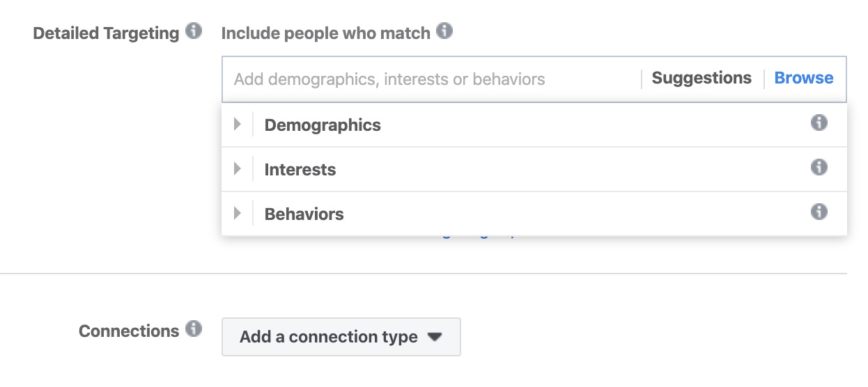Click the caret arrow on connection type button

coord(435,337)
